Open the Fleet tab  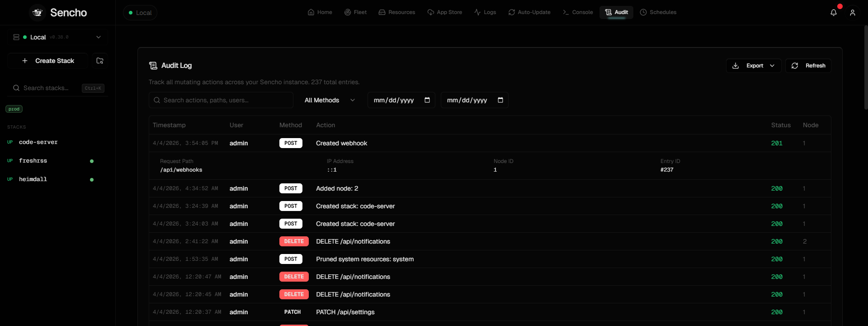tap(355, 12)
